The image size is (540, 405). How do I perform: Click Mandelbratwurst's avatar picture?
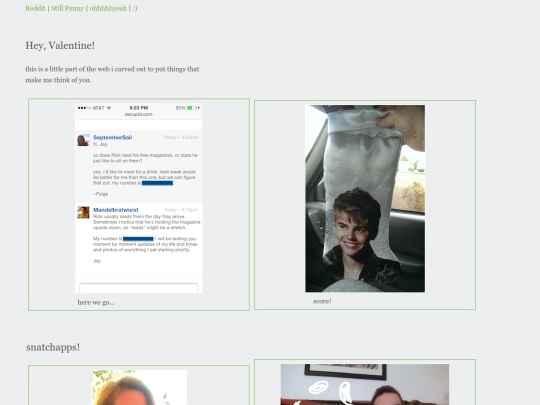(x=83, y=212)
